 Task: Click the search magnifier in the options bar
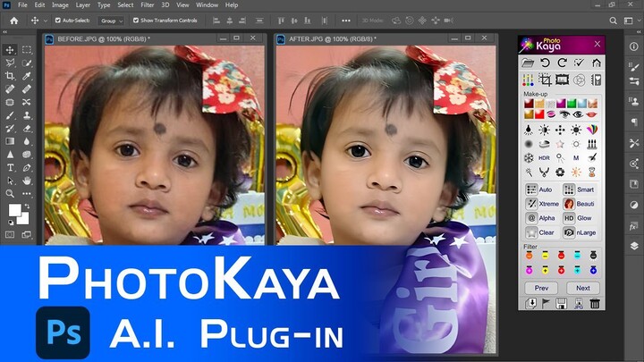613,21
